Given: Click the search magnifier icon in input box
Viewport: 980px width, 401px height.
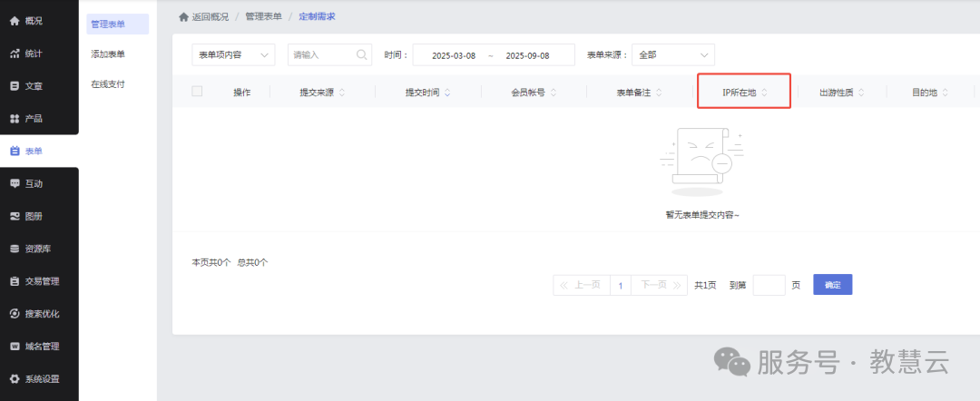Looking at the screenshot, I should click(362, 55).
